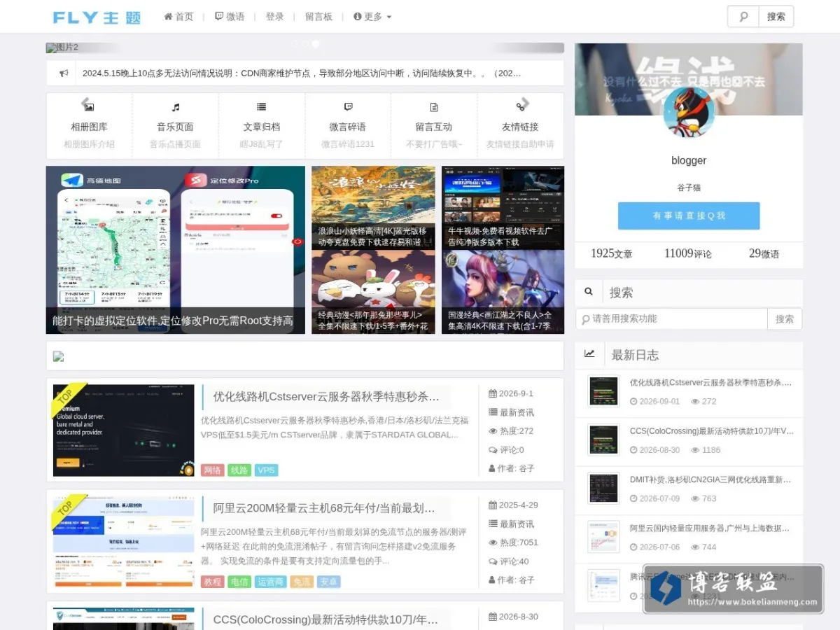Click the FLY主题 site logo

tap(97, 17)
